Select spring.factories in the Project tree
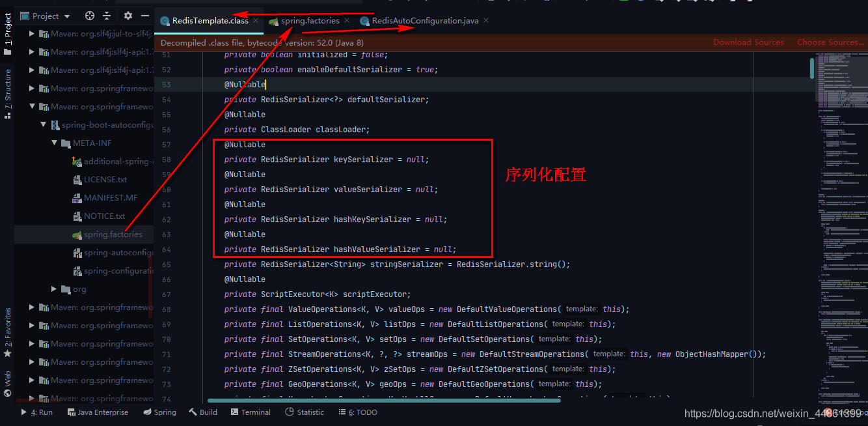 84,234
